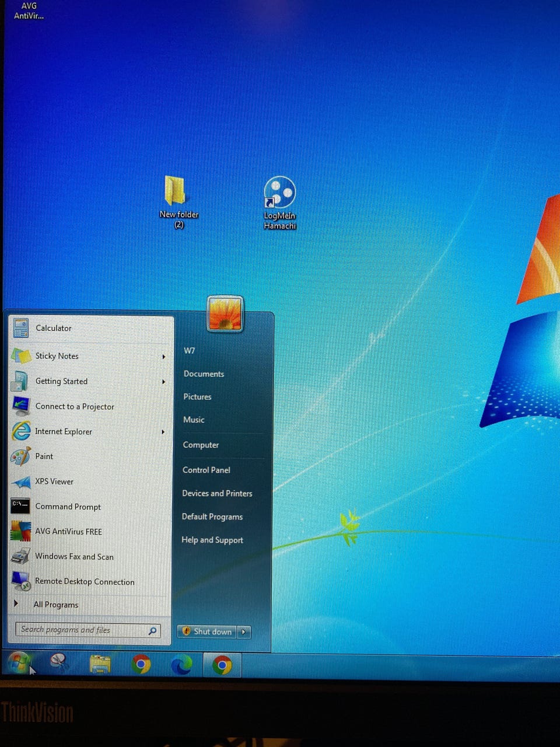560x747 pixels.
Task: Open Command Prompt via its icon
Action: click(20, 506)
